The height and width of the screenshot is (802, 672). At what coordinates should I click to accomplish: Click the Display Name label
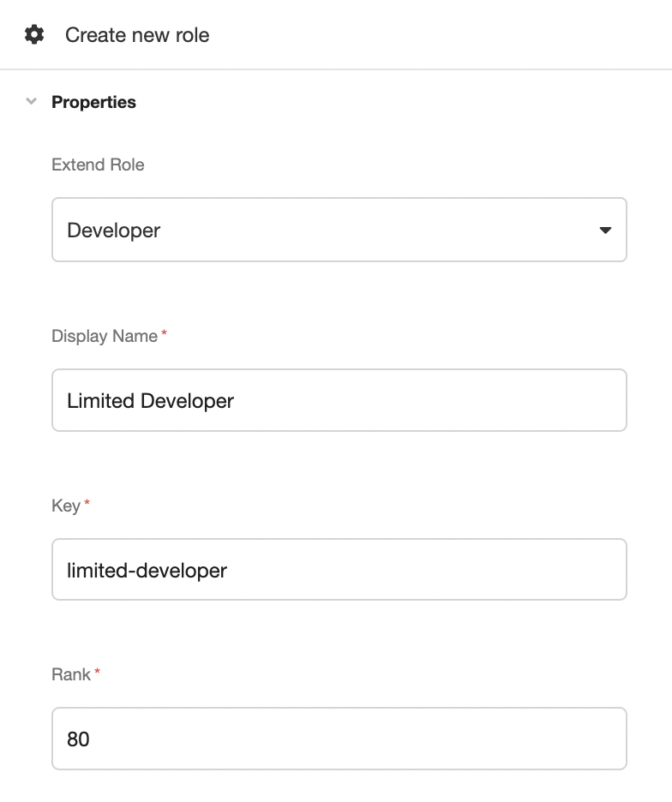pyautogui.click(x=105, y=336)
